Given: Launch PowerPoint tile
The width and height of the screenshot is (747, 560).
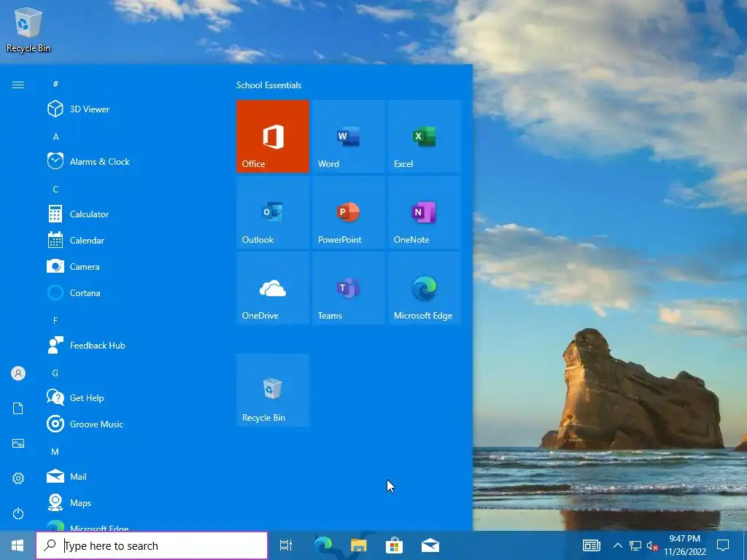Looking at the screenshot, I should coord(348,212).
